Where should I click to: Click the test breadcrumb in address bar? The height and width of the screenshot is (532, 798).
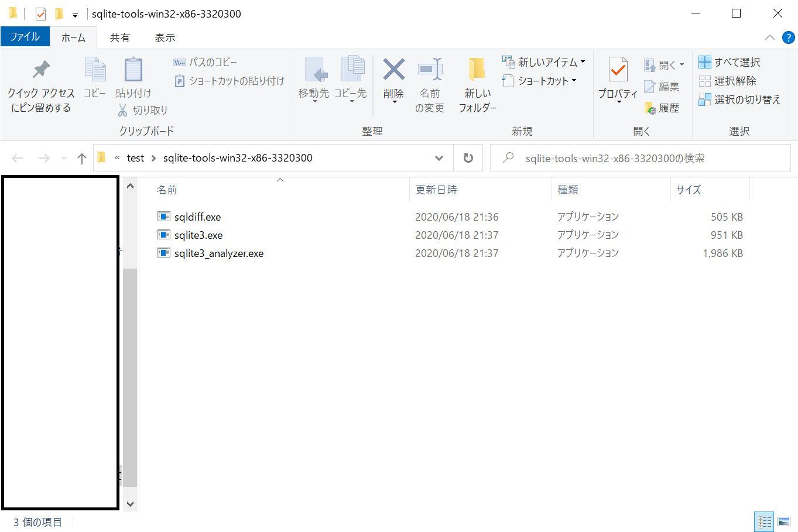(135, 158)
